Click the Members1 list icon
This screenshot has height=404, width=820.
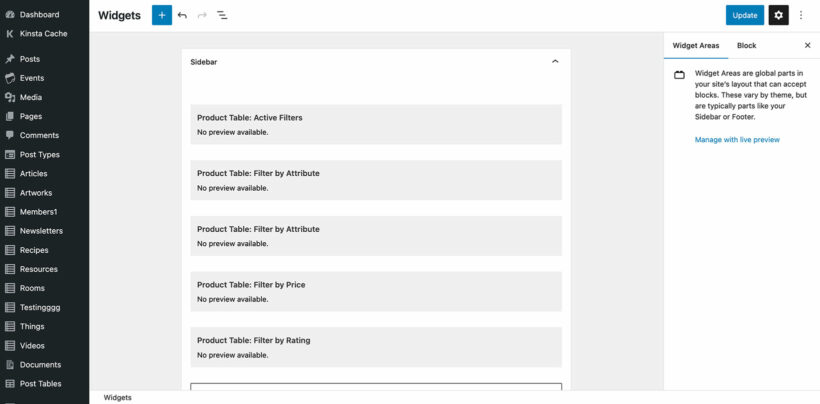tap(9, 212)
